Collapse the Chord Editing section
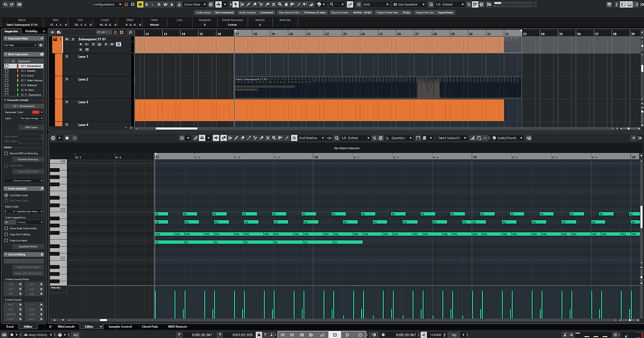This screenshot has height=338, width=644. tap(5, 254)
